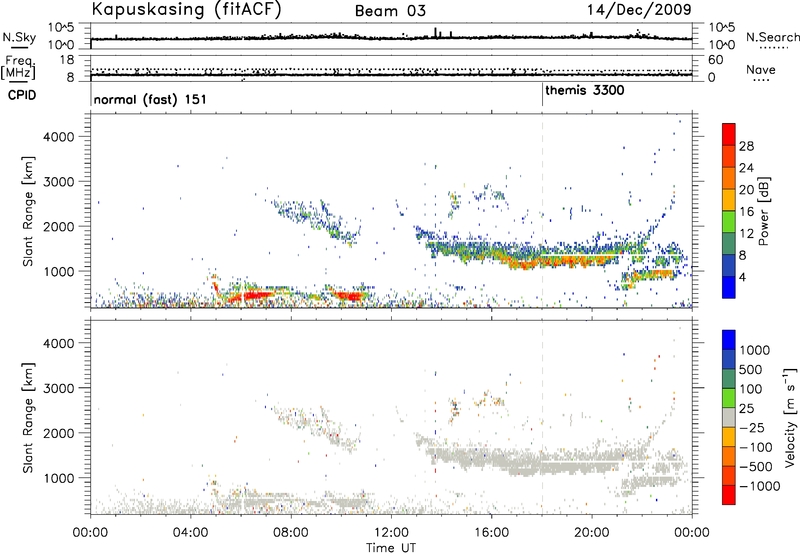
Task: Click the "20" tick on the Power colorbar
Action: [x=746, y=190]
